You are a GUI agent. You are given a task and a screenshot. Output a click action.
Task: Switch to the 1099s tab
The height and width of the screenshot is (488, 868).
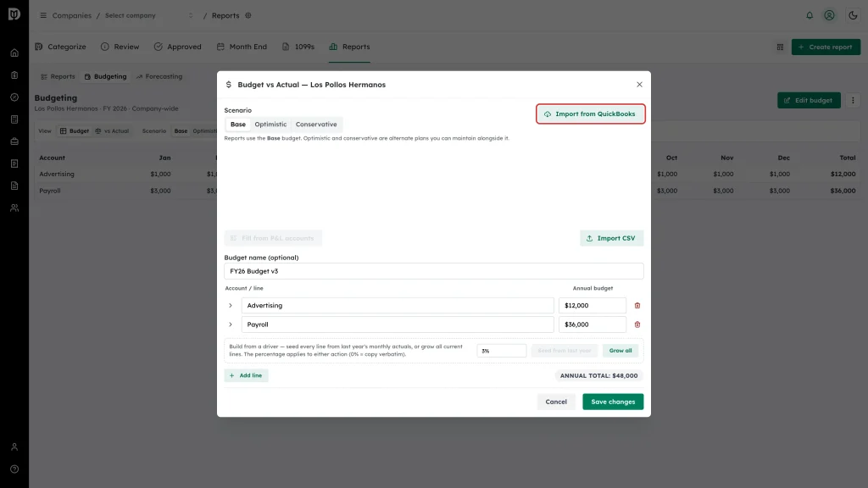pyautogui.click(x=298, y=47)
